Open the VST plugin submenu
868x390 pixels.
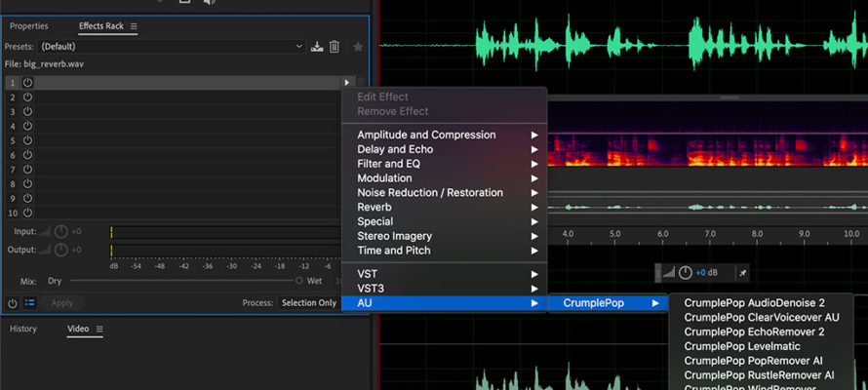tap(444, 274)
